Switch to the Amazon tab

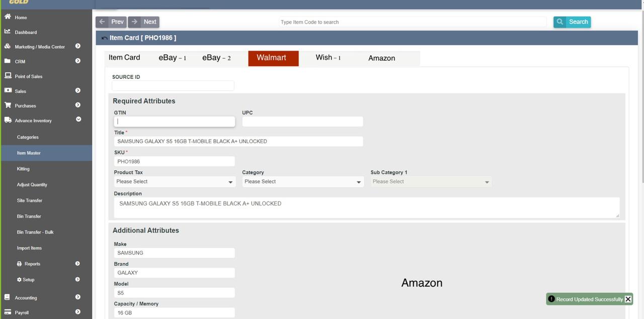[381, 58]
